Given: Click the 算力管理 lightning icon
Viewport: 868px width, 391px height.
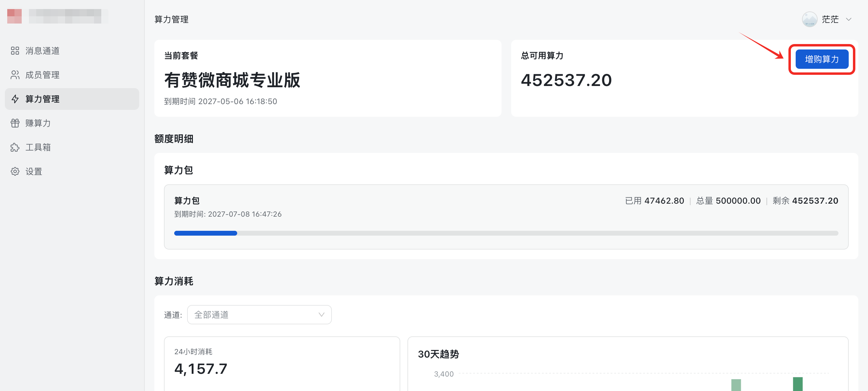Looking at the screenshot, I should (15, 99).
